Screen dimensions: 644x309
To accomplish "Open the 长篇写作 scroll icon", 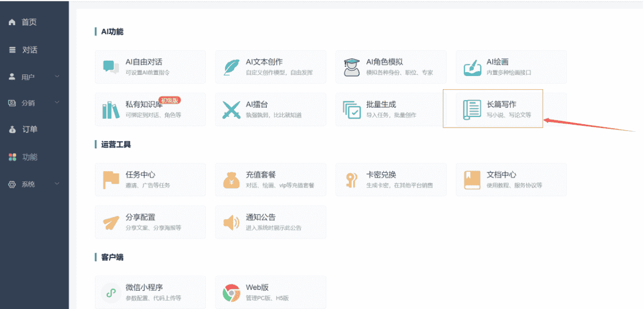I will click(x=472, y=110).
